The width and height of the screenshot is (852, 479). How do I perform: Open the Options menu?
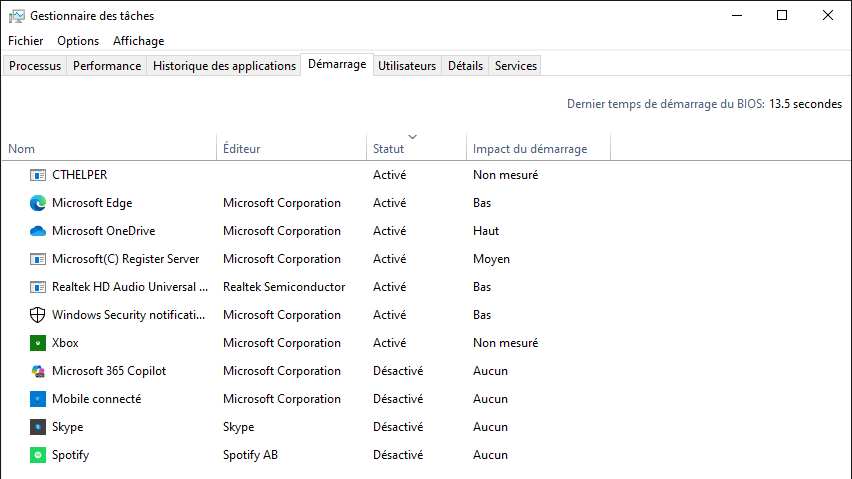[78, 41]
